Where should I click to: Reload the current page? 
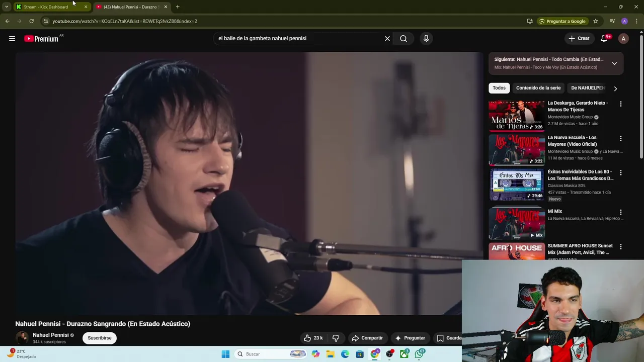pyautogui.click(x=31, y=21)
